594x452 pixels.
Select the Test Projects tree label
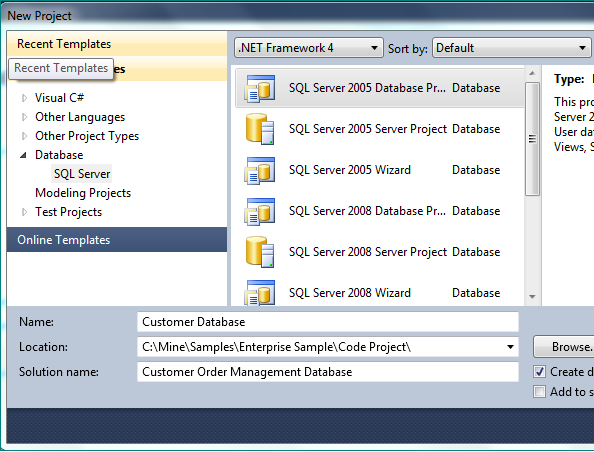tap(69, 212)
